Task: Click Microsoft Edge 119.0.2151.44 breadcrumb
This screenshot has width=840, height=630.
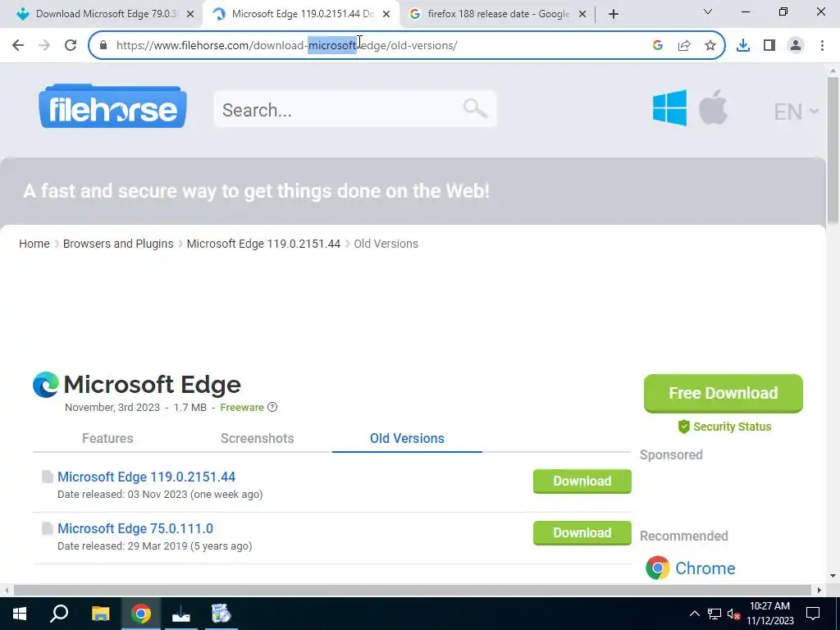Action: 263,244
